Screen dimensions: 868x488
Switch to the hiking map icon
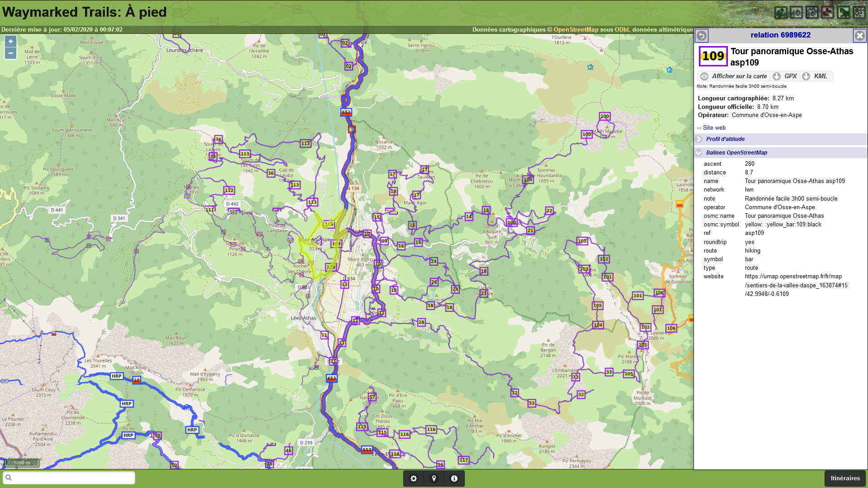click(x=780, y=12)
